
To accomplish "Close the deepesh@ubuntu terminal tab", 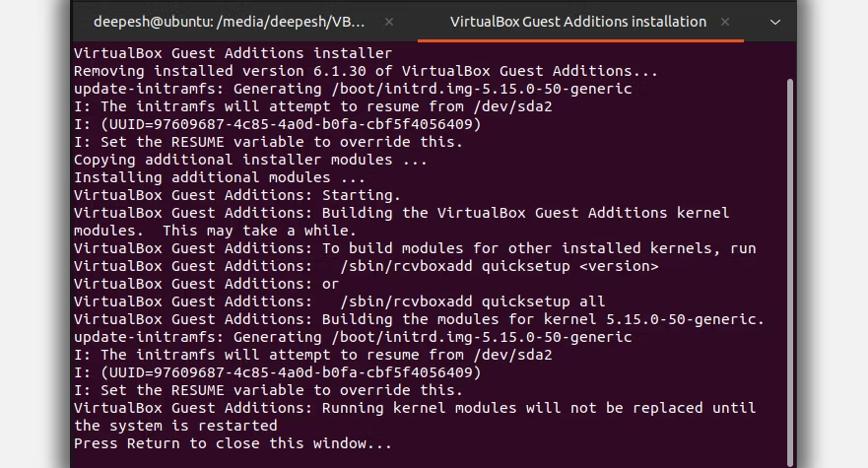I will click(389, 22).
